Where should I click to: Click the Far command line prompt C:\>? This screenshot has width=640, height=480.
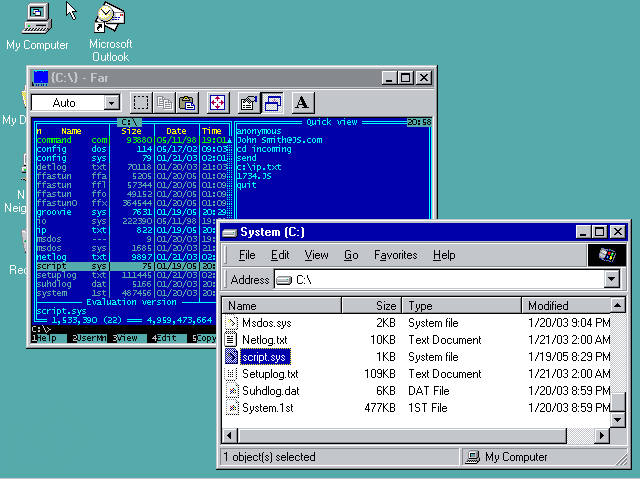(x=41, y=329)
